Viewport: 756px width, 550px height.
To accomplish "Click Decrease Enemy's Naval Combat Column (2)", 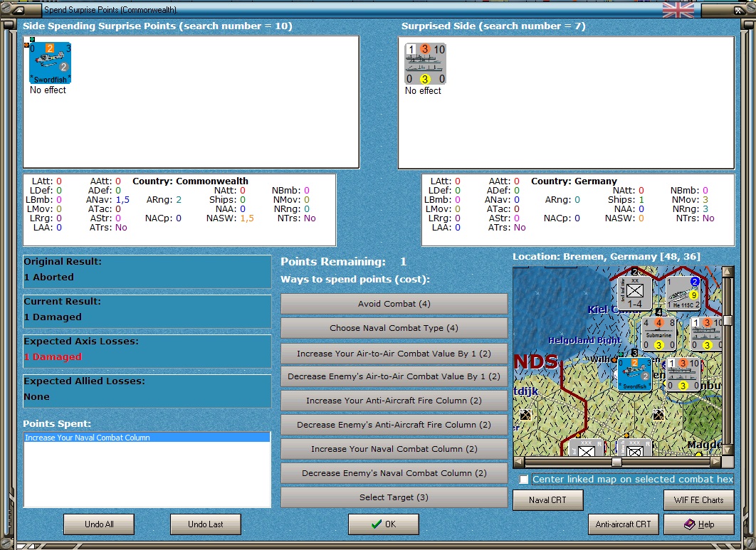I will coord(394,473).
